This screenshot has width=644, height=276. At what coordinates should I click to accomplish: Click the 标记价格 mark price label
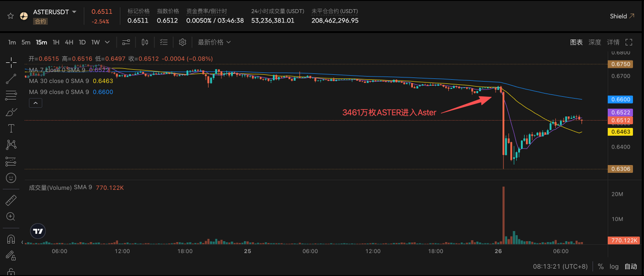138,11
